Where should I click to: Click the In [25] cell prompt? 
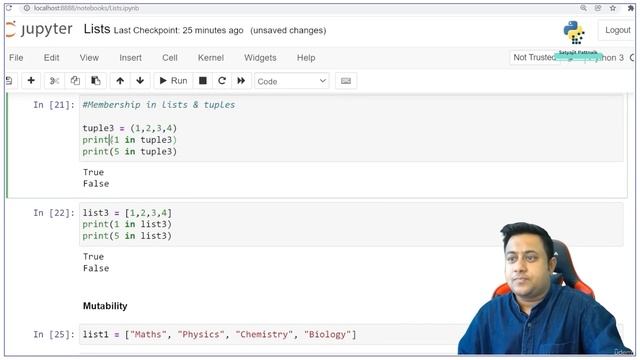[x=54, y=335]
